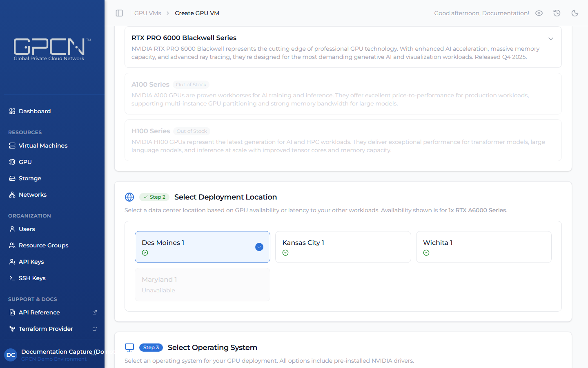Open the history clock icon
The image size is (588, 368).
point(557,13)
